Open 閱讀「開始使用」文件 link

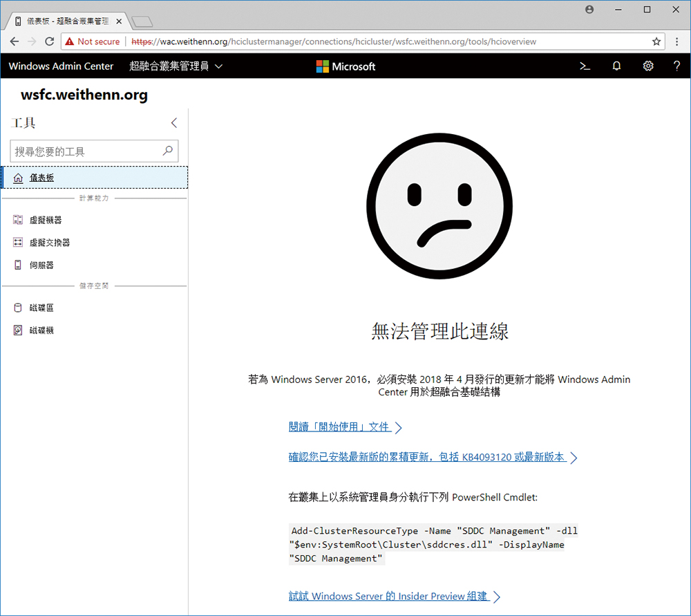(345, 427)
